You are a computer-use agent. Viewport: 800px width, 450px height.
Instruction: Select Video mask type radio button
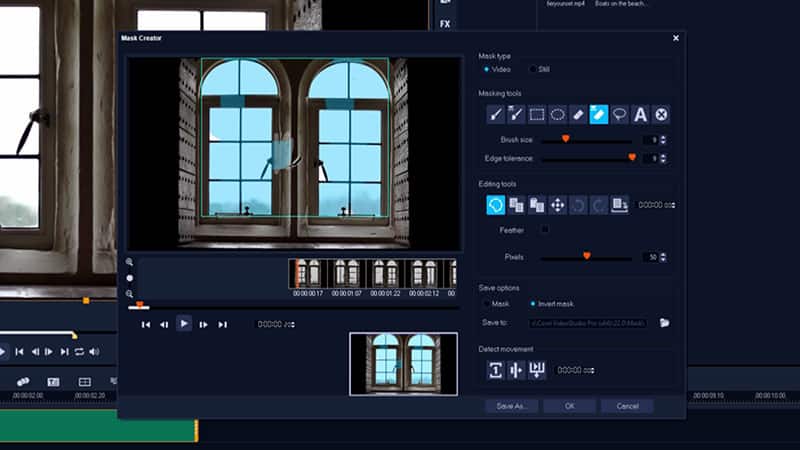pyautogui.click(x=487, y=70)
